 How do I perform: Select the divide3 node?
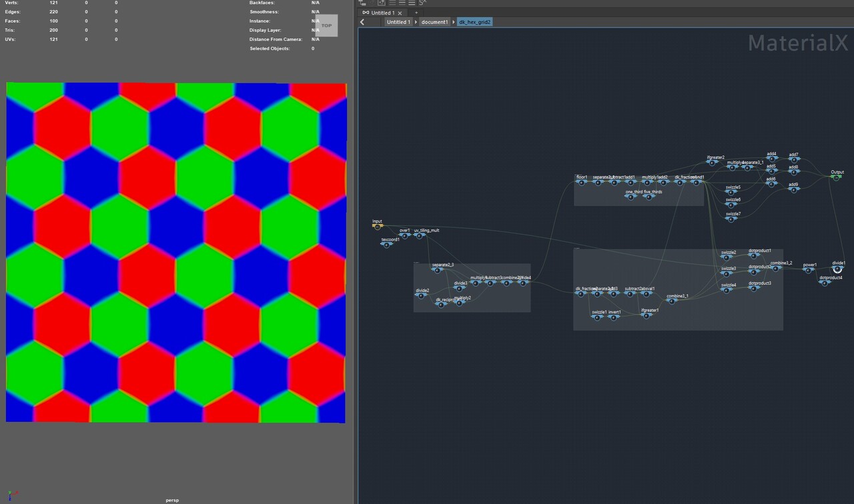pyautogui.click(x=460, y=288)
